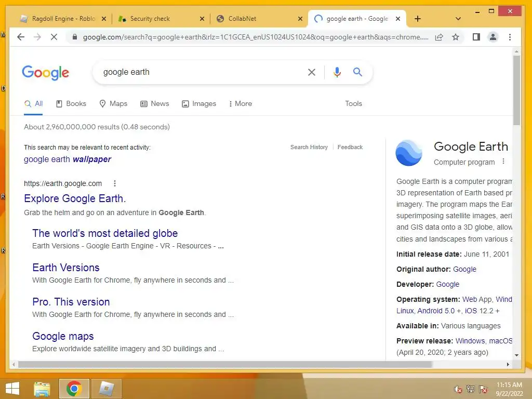
Task: Click the Feedback link
Action: (350, 147)
